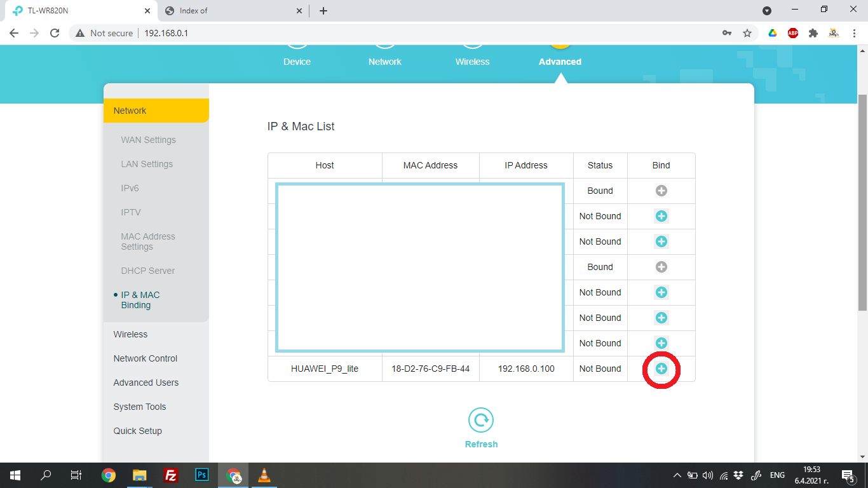Toggle binding for the last Not Bound row above HUAWEI

coord(661,343)
